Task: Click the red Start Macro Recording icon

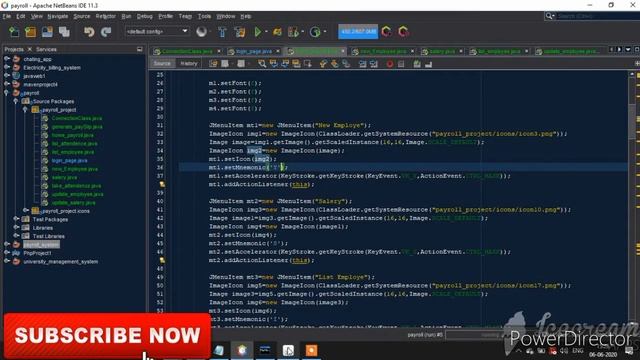Action: tap(390, 64)
